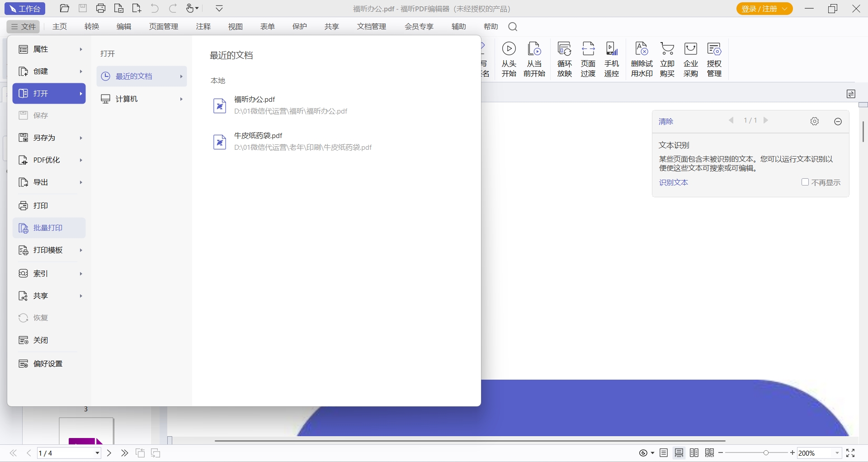Enable the 不再显示 checkbox
The width and height of the screenshot is (868, 462).
coord(805,182)
